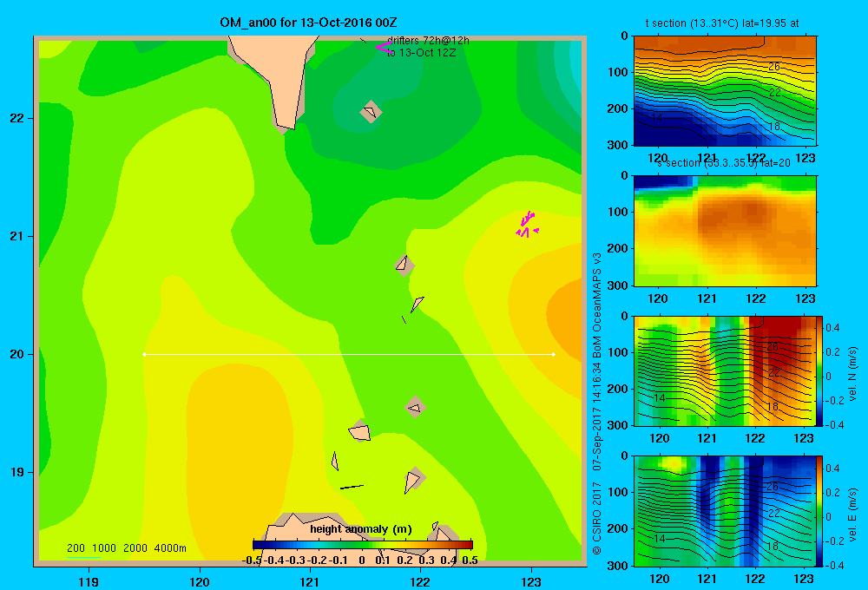Viewport: 868px width, 590px height.
Task: Click latitude label 19 on the main map
Action: coord(17,472)
